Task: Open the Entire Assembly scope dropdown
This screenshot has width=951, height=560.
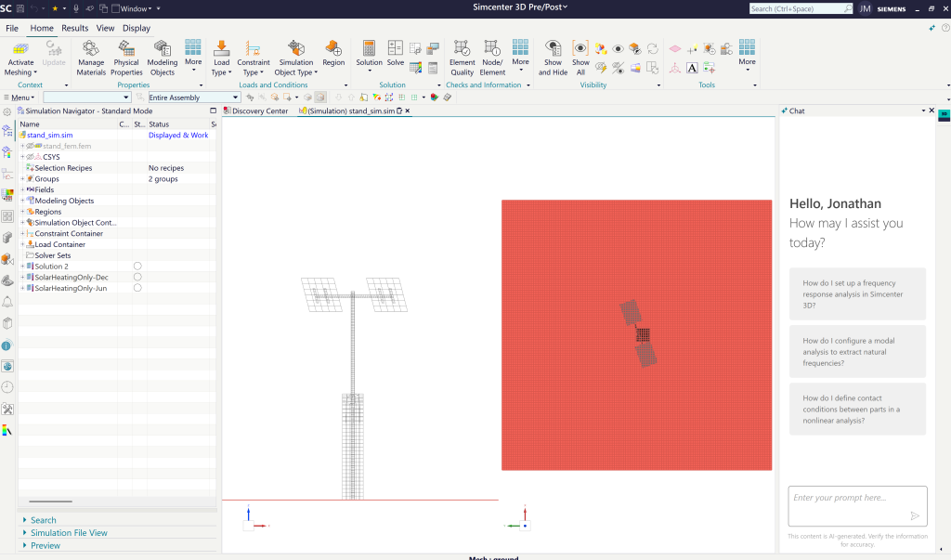Action: [x=193, y=98]
